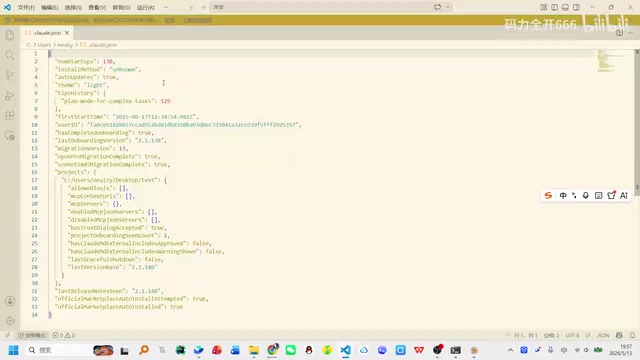Open the 查看(V) menu
Viewport: 640px width, 360px height.
pos(97,7)
